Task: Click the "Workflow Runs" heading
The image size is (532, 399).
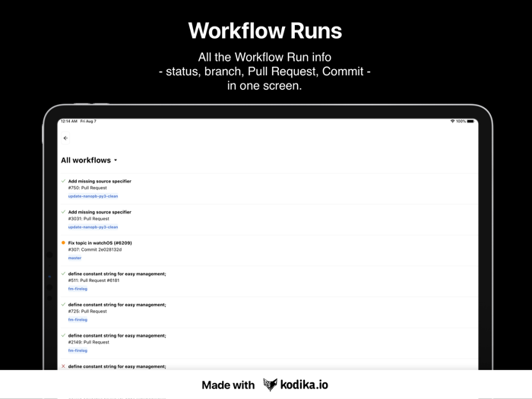Action: (265, 31)
